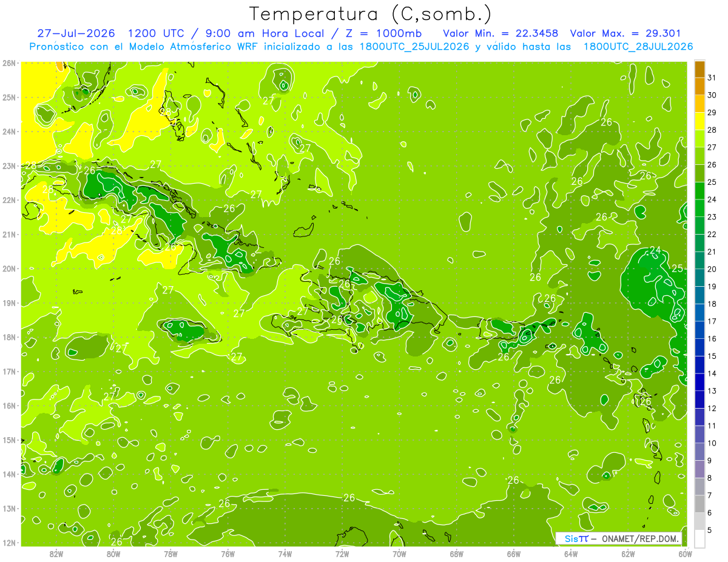The height and width of the screenshot is (562, 728).
Task: Click the "15N" latitude axis label
Action: click(8, 440)
